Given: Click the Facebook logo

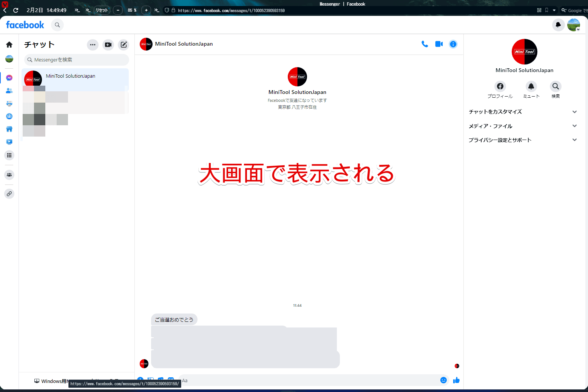Looking at the screenshot, I should 25,25.
